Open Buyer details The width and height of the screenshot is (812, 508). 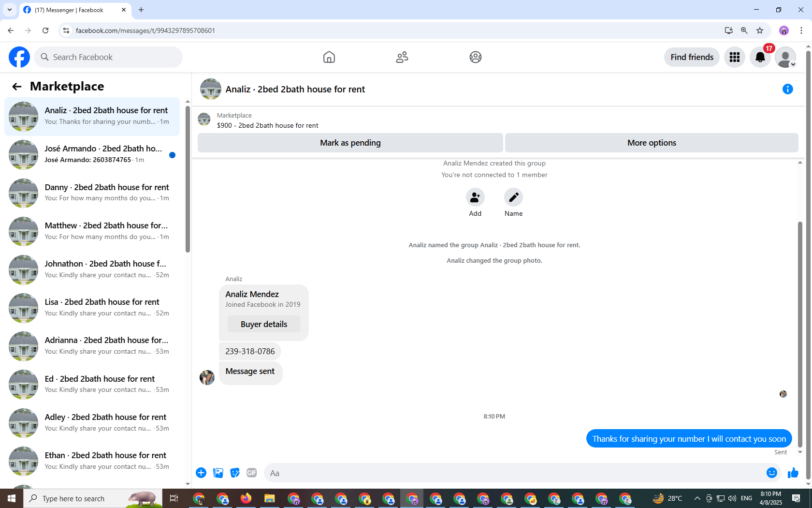pyautogui.click(x=264, y=324)
